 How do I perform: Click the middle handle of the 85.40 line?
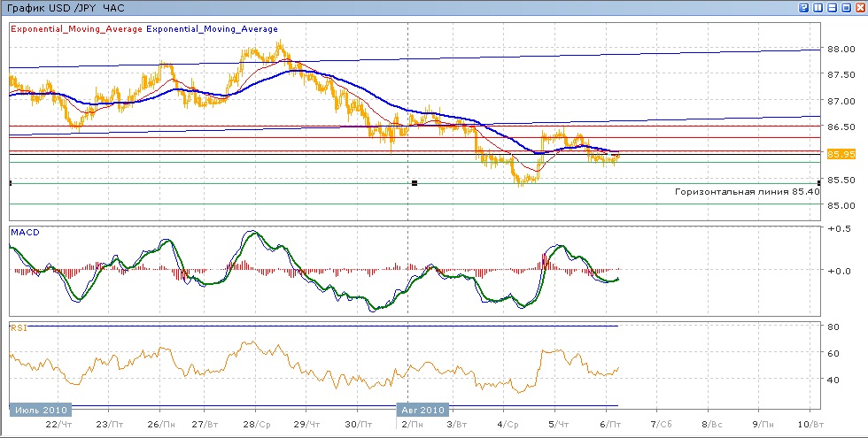point(414,182)
